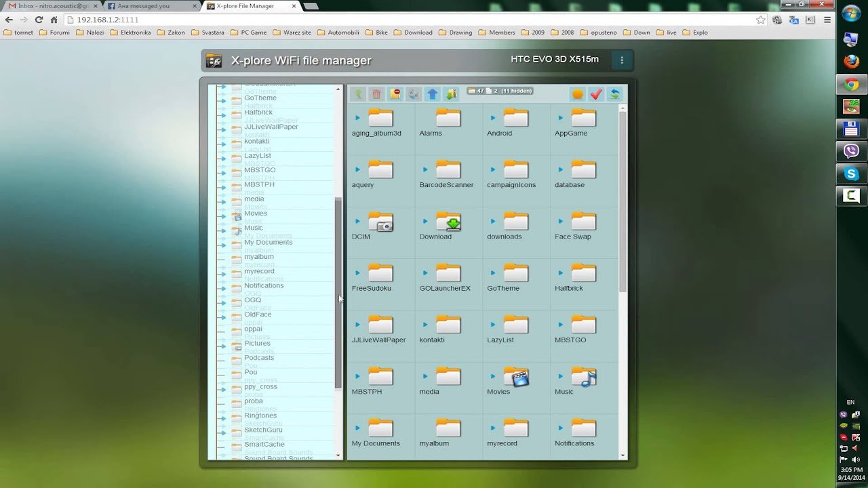The width and height of the screenshot is (868, 488).
Task: Click the blue-green refresh arrows icon
Action: pyautogui.click(x=615, y=94)
